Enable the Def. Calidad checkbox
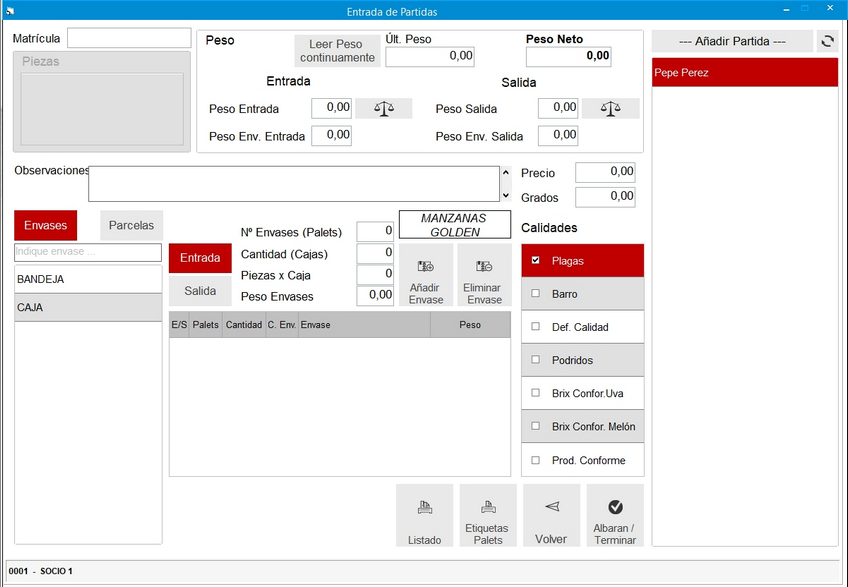The width and height of the screenshot is (848, 587). pos(535,326)
